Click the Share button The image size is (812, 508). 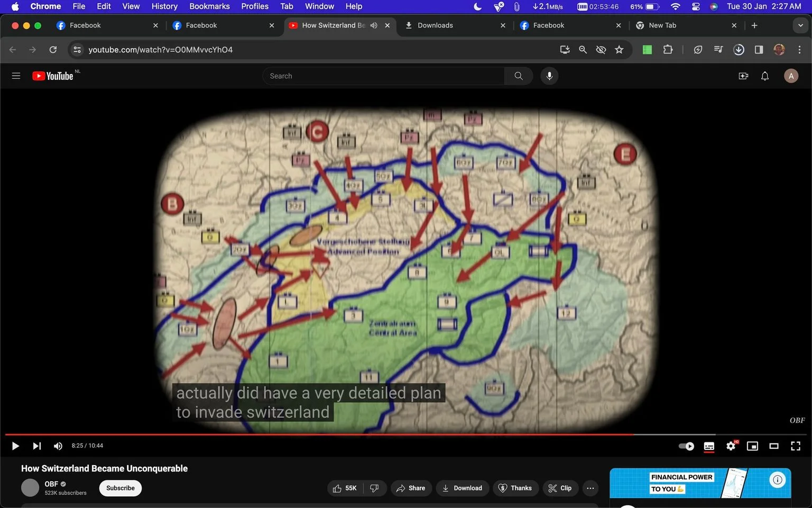click(x=411, y=488)
